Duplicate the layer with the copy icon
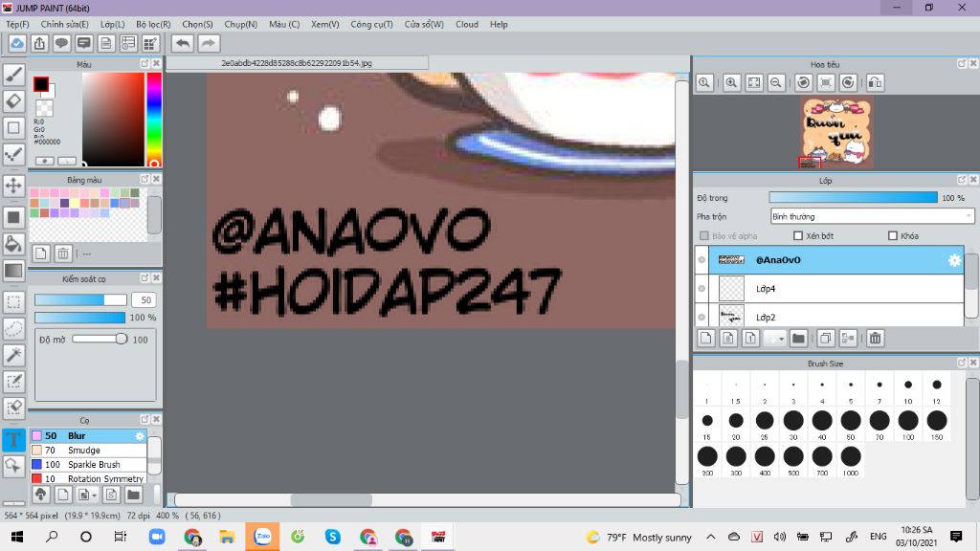This screenshot has width=980, height=551. coord(825,338)
